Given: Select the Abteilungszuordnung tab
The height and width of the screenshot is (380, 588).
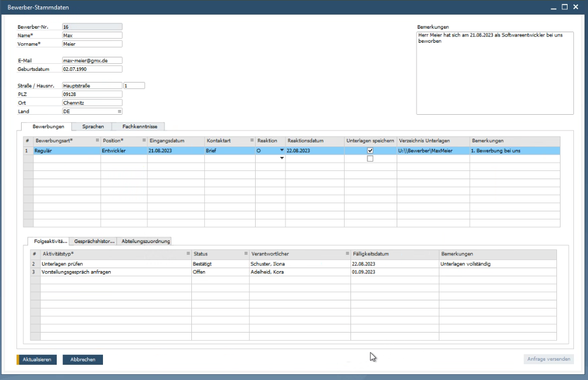Looking at the screenshot, I should pos(146,241).
